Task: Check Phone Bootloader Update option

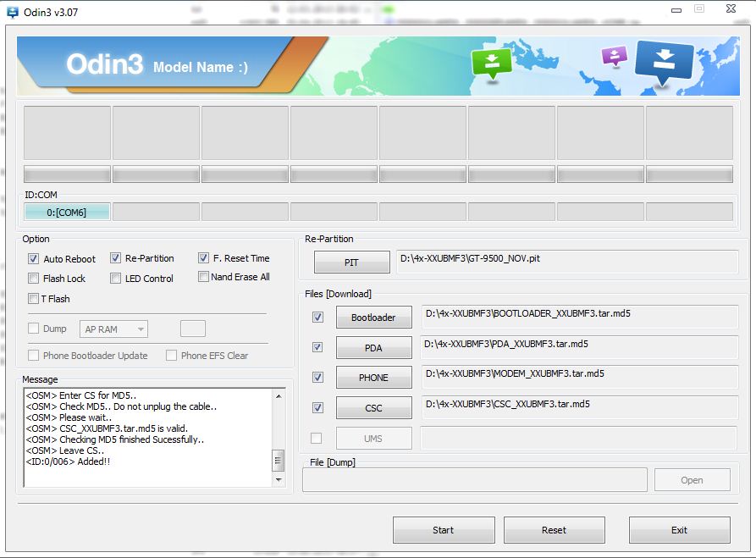Action: point(33,356)
